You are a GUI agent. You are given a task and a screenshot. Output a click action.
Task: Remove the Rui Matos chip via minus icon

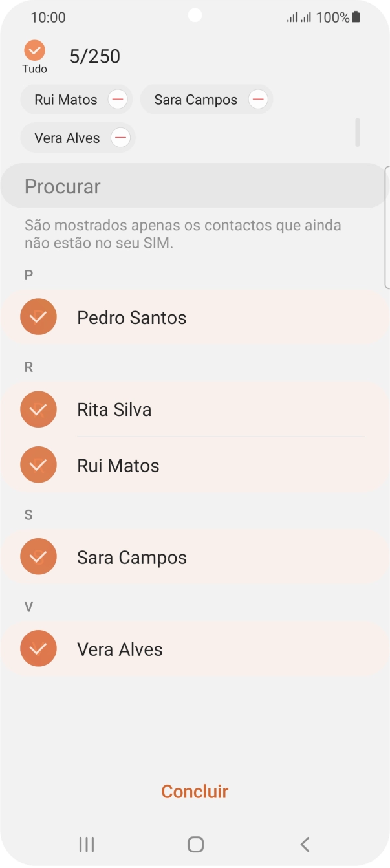click(x=118, y=99)
